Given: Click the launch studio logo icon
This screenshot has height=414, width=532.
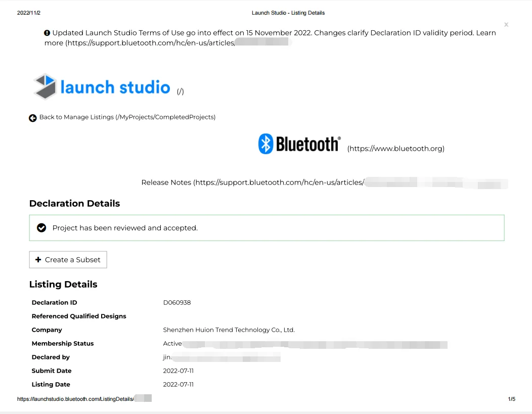Looking at the screenshot, I should (x=45, y=86).
